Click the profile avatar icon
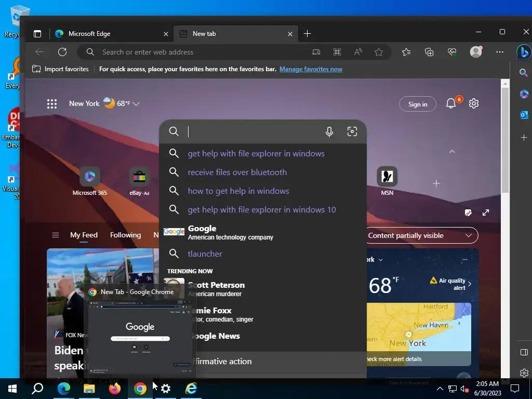 coord(476,51)
